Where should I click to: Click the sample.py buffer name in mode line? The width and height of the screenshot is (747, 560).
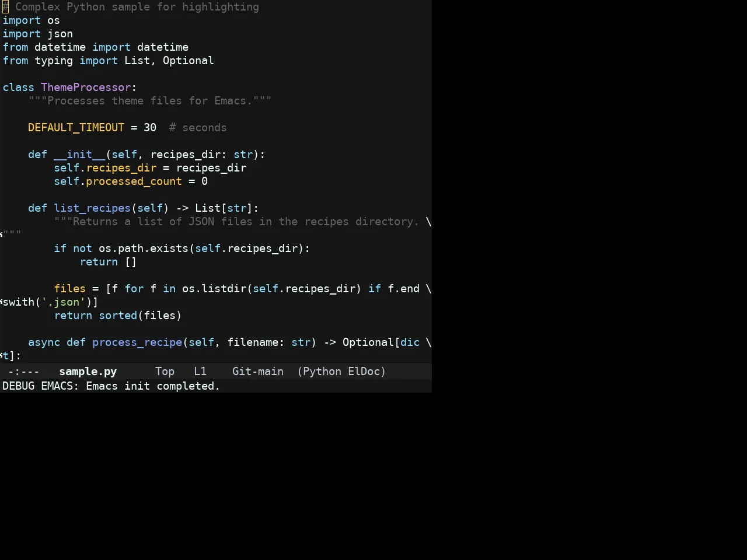pyautogui.click(x=88, y=372)
